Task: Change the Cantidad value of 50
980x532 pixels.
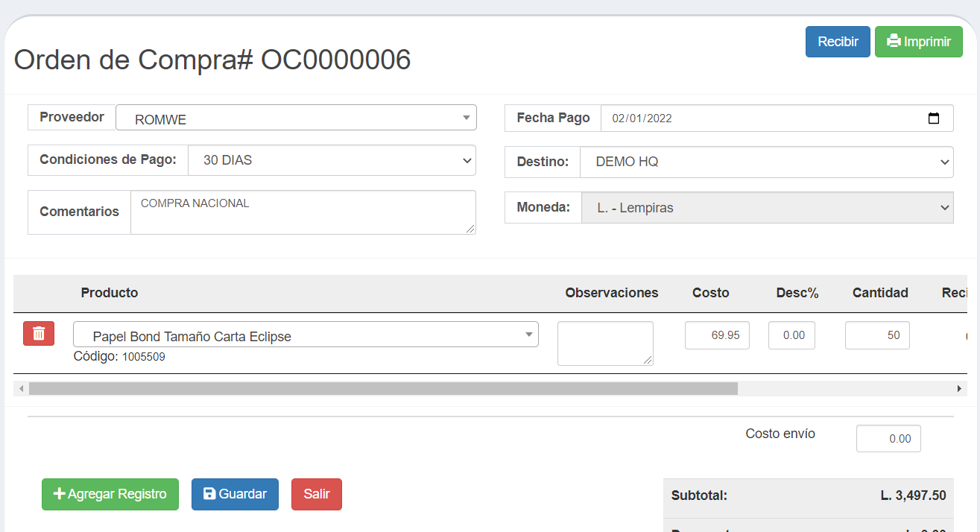Action: coord(876,335)
